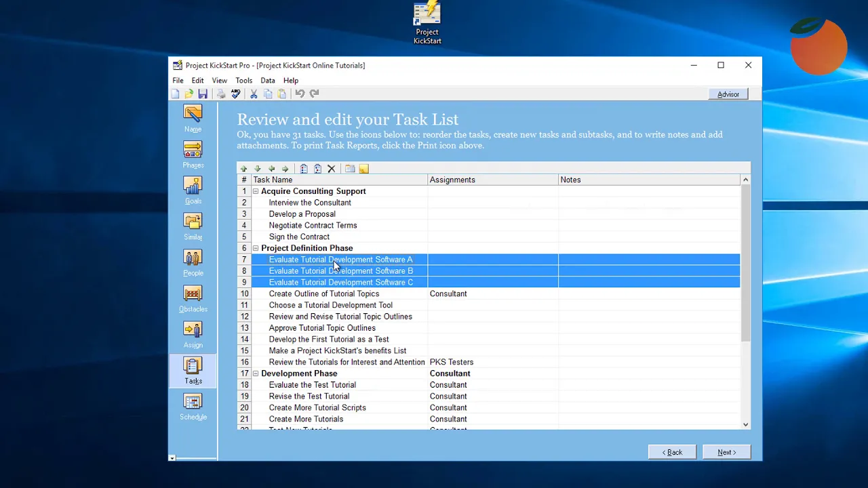Move task down with green down arrow
The height and width of the screenshot is (488, 868).
258,169
